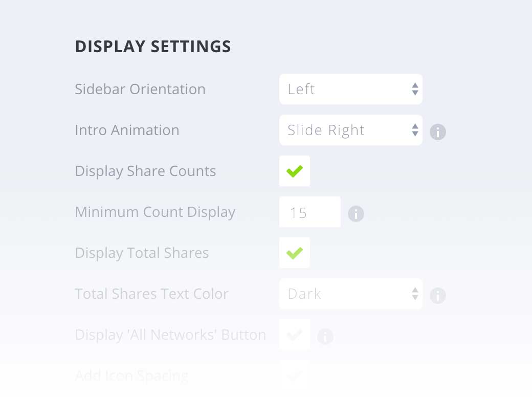Screen dimensions: 532x397
Task: Click the info icon near 'All Networks' Button
Action: [325, 337]
